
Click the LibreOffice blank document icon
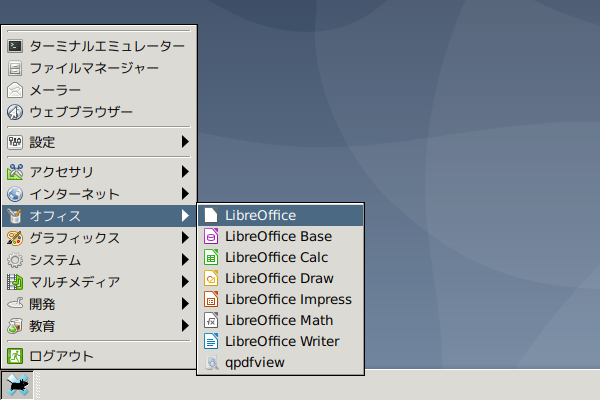click(211, 215)
